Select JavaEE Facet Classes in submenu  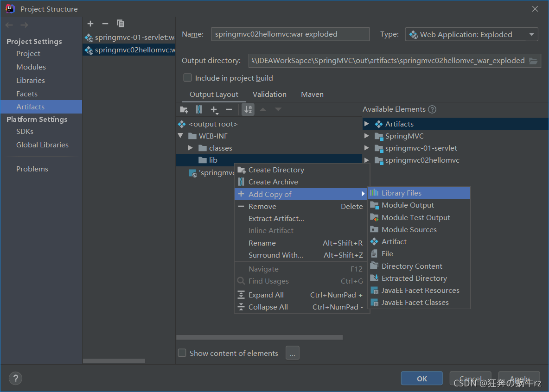click(x=419, y=303)
